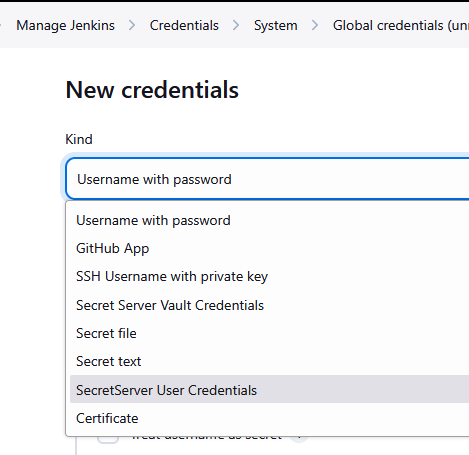Open the System breadcrumb link
The height and width of the screenshot is (455, 469).
(276, 26)
